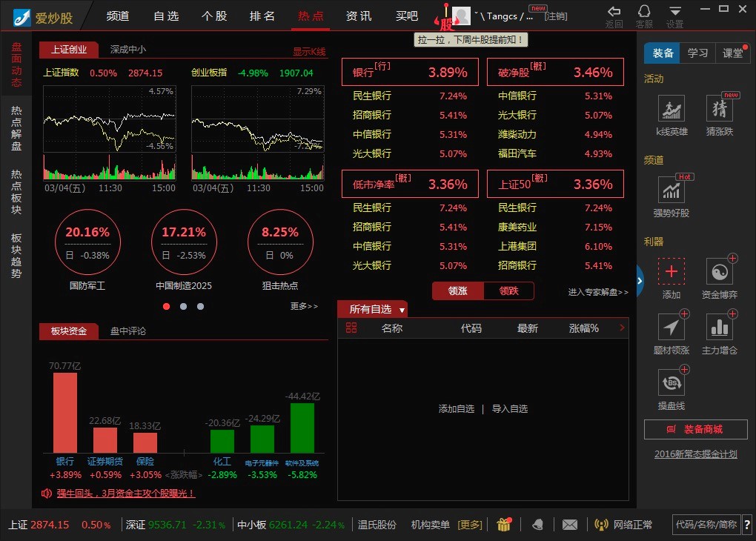The image size is (756, 541).
Task: Click the 注销 logout link
Action: [556, 16]
